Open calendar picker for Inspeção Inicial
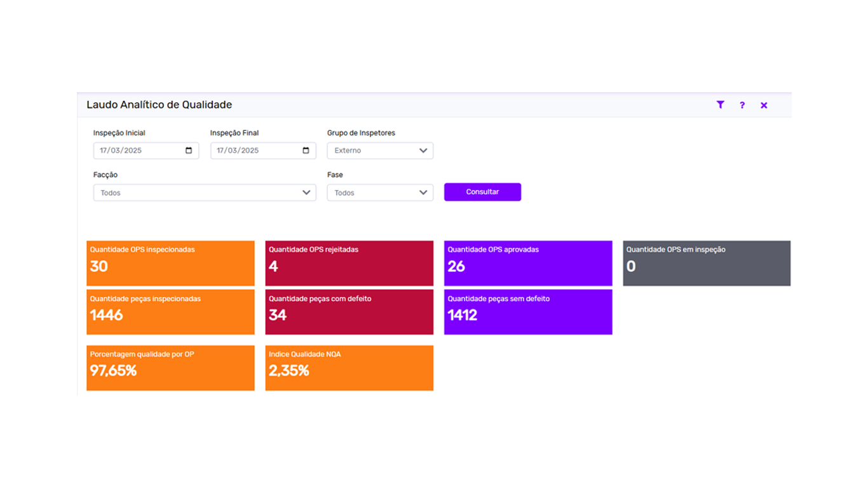Viewport: 868px width, 488px height. [x=189, y=151]
